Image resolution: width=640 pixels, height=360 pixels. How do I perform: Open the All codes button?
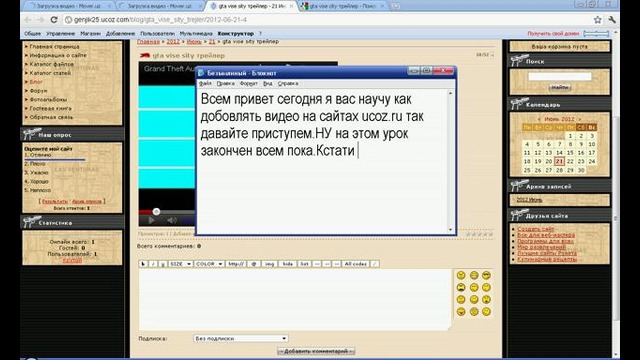(x=356, y=264)
